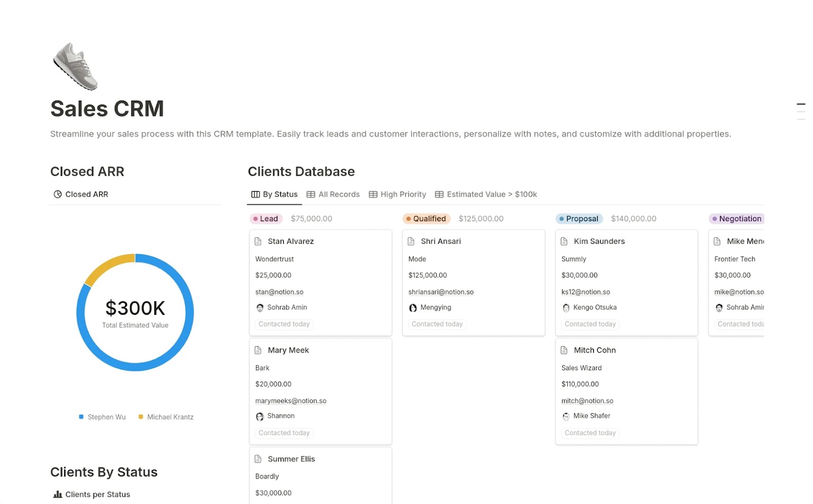Open the Summer Ellis client card

(x=292, y=459)
